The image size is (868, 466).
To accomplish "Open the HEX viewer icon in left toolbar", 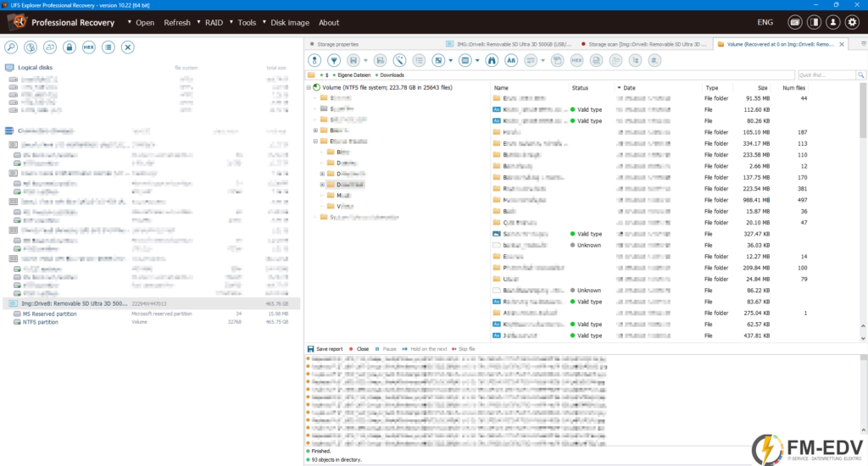I will pyautogui.click(x=88, y=47).
